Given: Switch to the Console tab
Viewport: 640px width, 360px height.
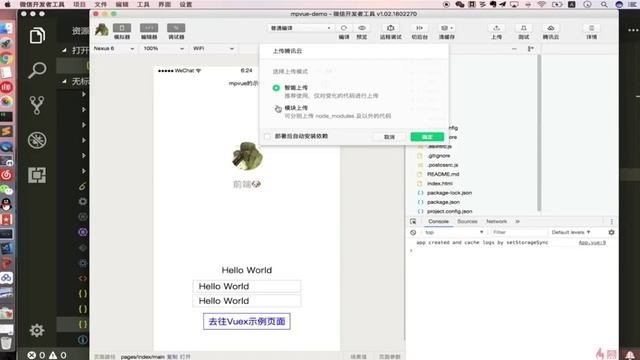Looking at the screenshot, I should pyautogui.click(x=438, y=221).
